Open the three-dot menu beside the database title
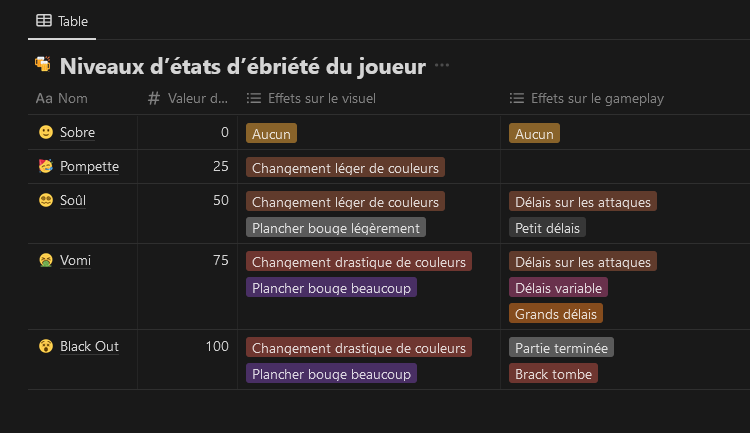 coord(442,66)
